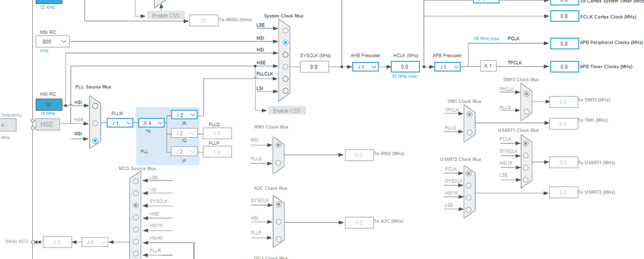Edit the HCLK (MHz) value field

[x=405, y=66]
